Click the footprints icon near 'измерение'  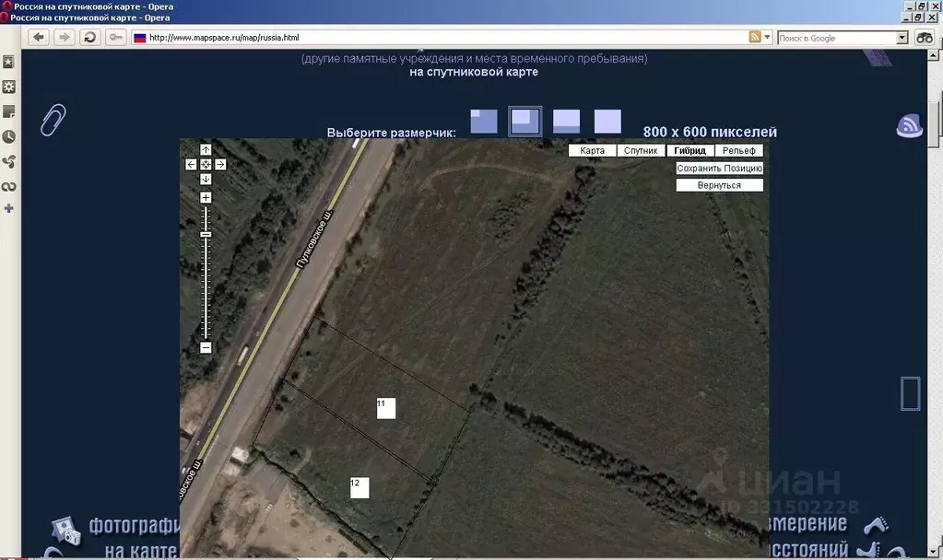pos(877,525)
